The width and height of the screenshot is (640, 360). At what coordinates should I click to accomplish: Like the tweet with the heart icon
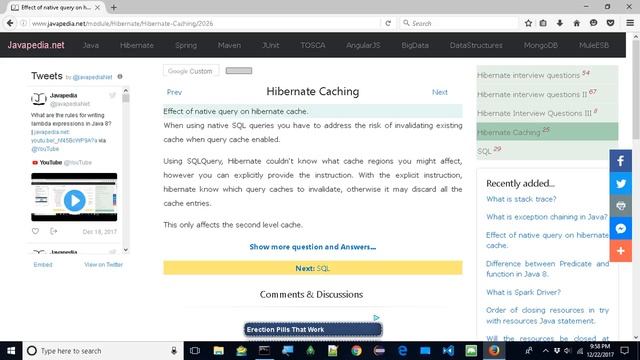click(36, 231)
